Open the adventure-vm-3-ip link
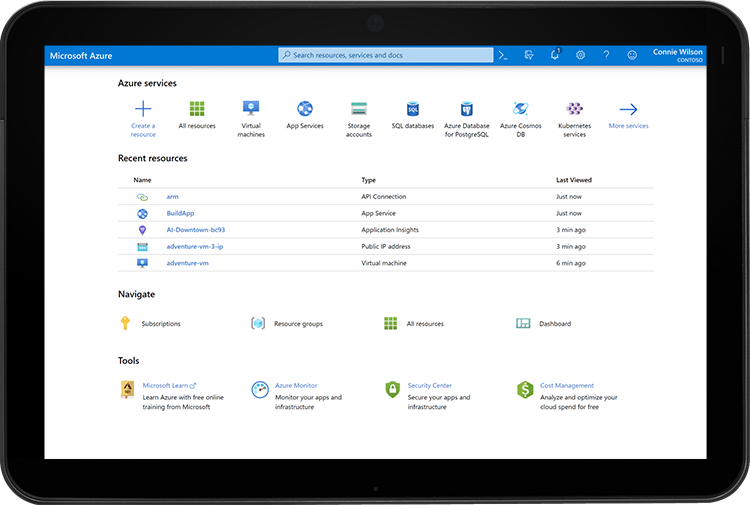 tap(195, 247)
